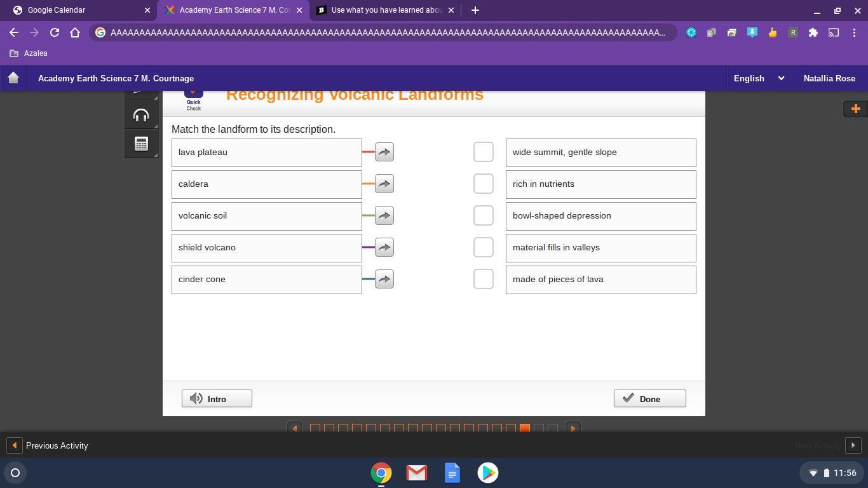Click the Quick Check icon
This screenshot has width=868, height=488.
click(x=194, y=100)
